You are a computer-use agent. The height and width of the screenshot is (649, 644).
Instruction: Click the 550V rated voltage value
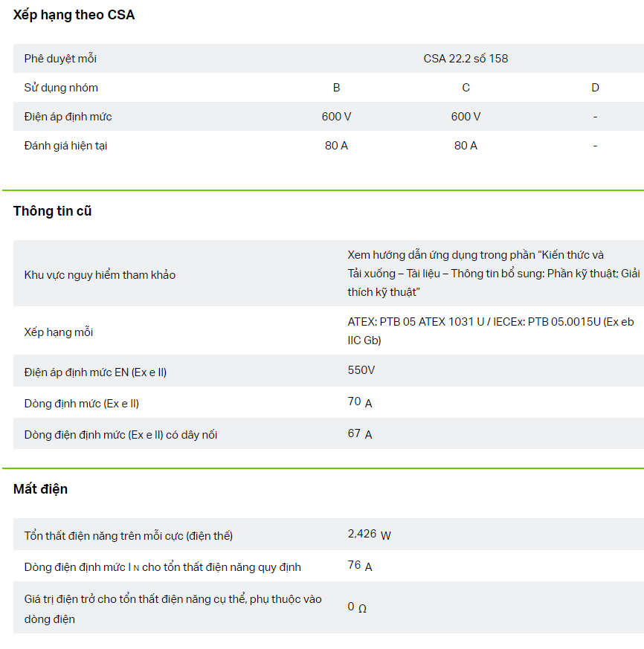coord(361,370)
